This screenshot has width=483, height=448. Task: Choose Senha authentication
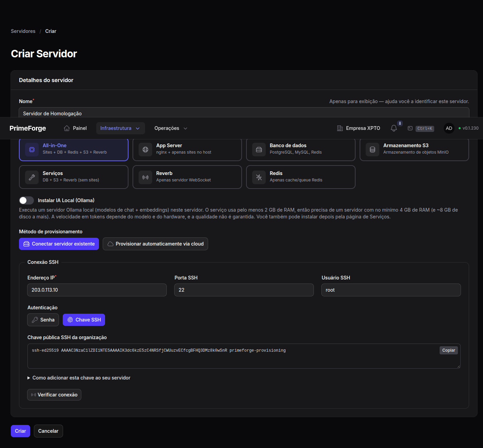(x=43, y=320)
